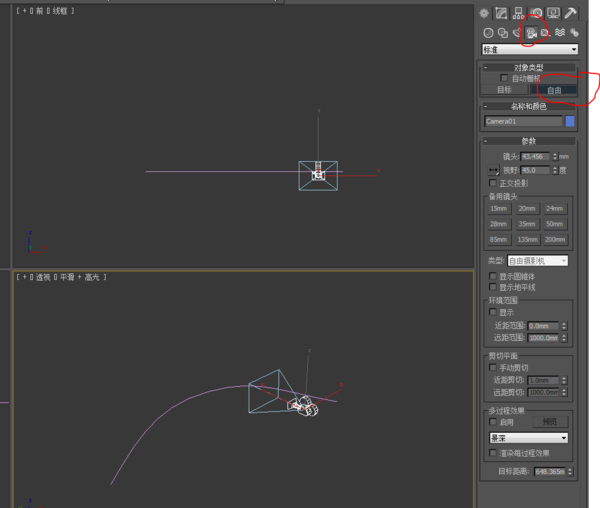Click the 线框 label in the front viewport
Viewport: 600px width, 508px height.
coord(59,11)
